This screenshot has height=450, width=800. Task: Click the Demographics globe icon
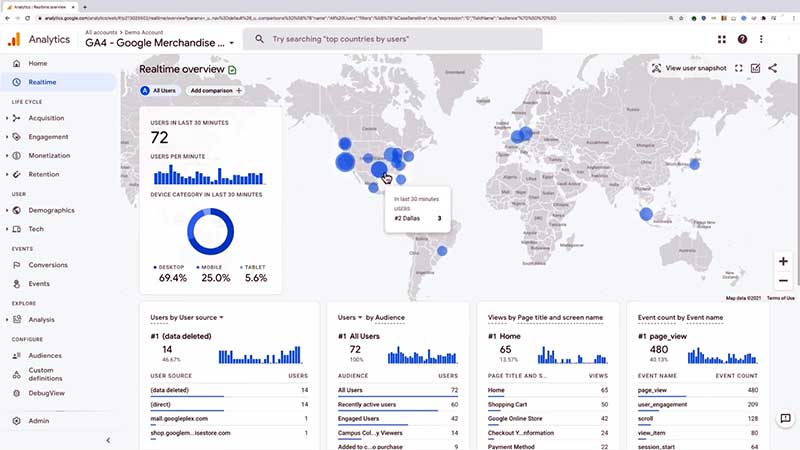[x=16, y=210]
